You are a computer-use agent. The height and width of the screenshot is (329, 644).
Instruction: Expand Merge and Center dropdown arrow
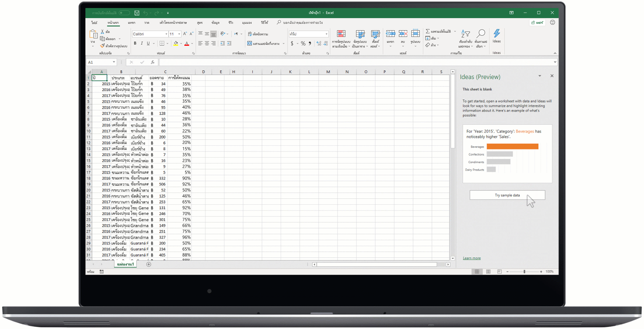pyautogui.click(x=284, y=43)
